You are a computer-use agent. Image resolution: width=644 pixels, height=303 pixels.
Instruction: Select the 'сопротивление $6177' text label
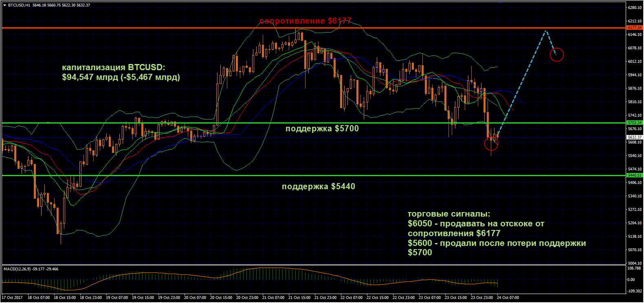click(x=305, y=21)
